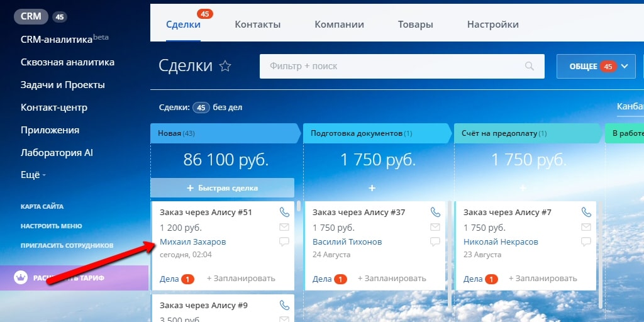
Task: Open Сквозная аналитика in the sidebar
Action: tap(67, 62)
